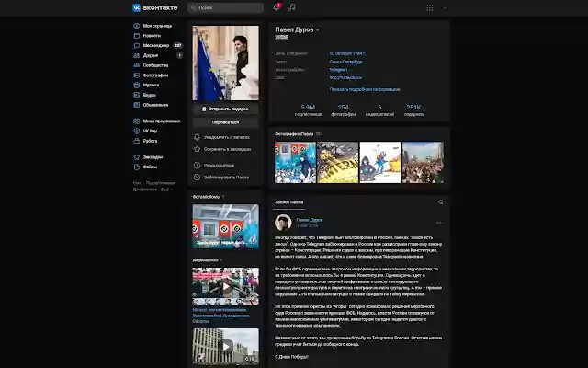588x368 pixels.
Task: Click the Отправить подарок button
Action: [225, 109]
